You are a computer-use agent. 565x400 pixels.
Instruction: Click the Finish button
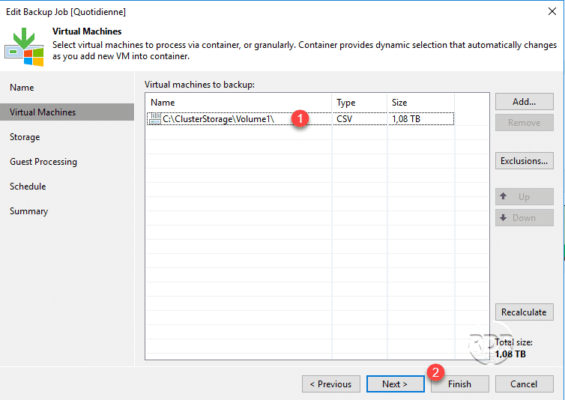point(460,384)
